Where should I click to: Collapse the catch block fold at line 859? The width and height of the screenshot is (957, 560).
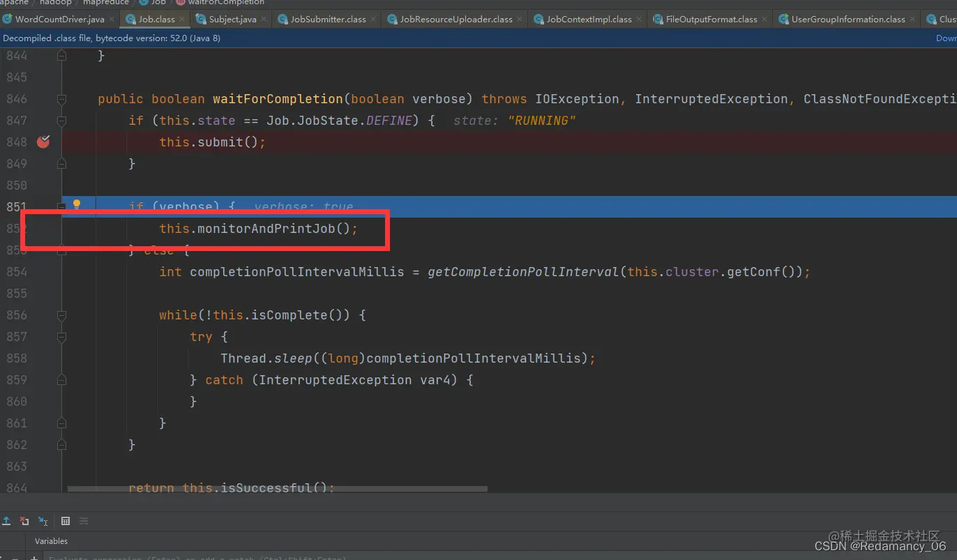click(x=61, y=379)
